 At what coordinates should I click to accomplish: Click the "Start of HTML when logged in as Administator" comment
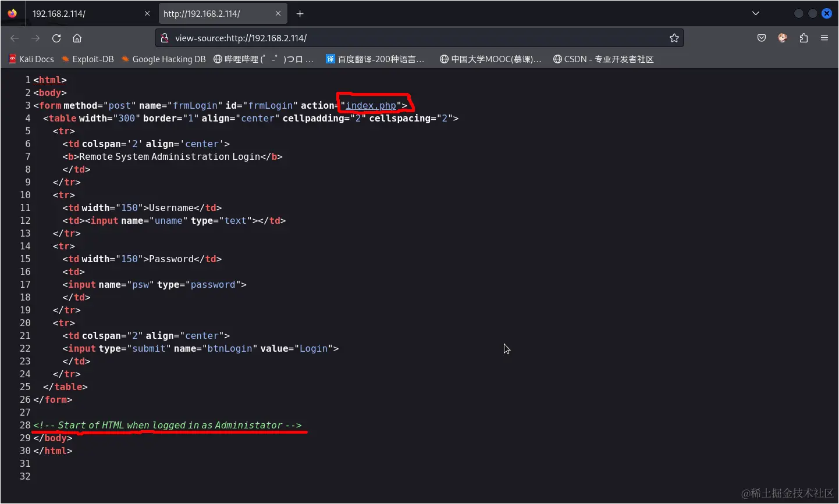[x=168, y=425]
